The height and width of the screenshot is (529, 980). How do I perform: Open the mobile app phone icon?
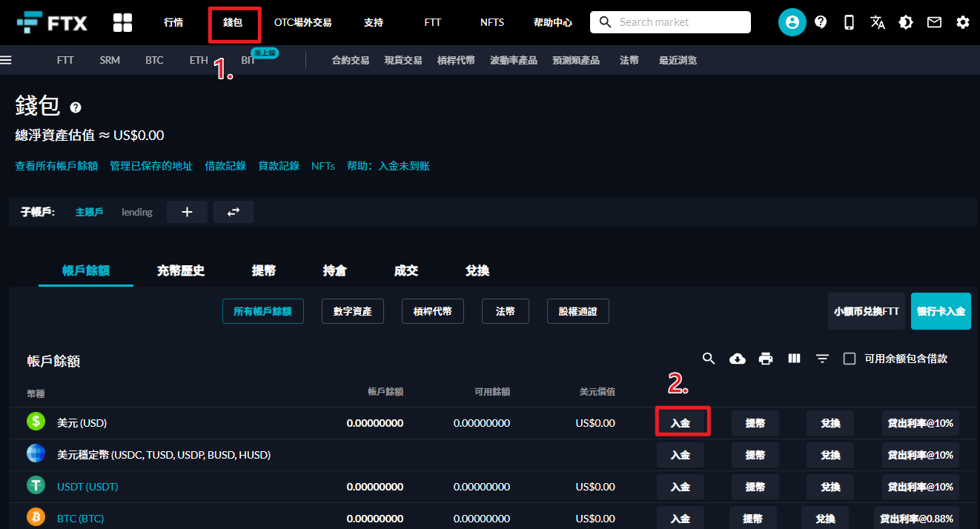tap(849, 22)
